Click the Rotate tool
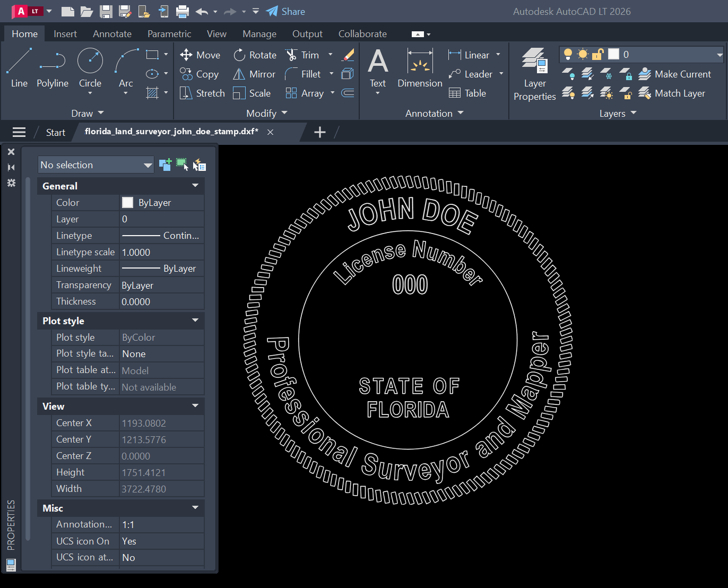Screen dimensions: 728x588 [x=255, y=55]
